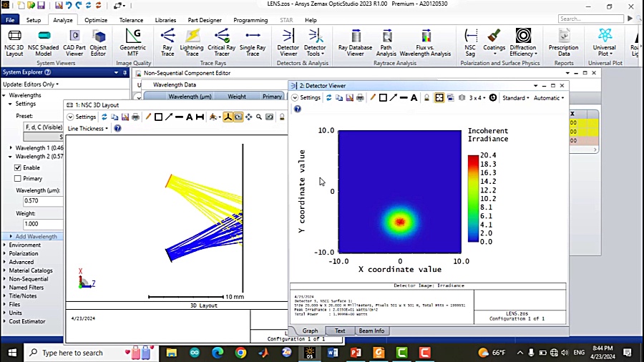Screen dimensions: 644x362
Task: Run Single Ray Trace
Action: pyautogui.click(x=253, y=43)
